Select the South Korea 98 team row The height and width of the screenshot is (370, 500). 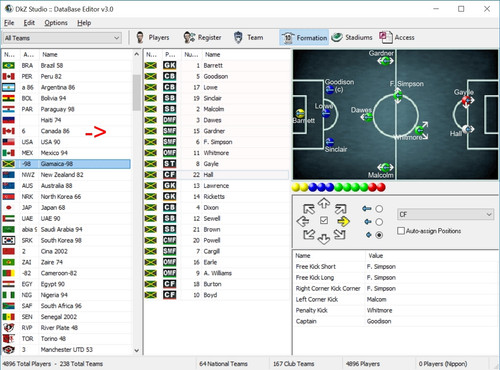67,240
